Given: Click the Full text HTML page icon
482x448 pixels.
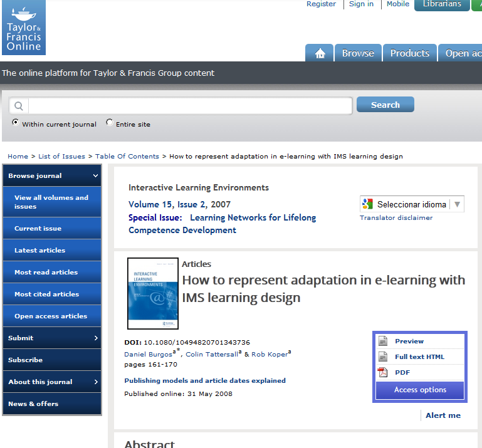Looking at the screenshot, I should point(383,357).
